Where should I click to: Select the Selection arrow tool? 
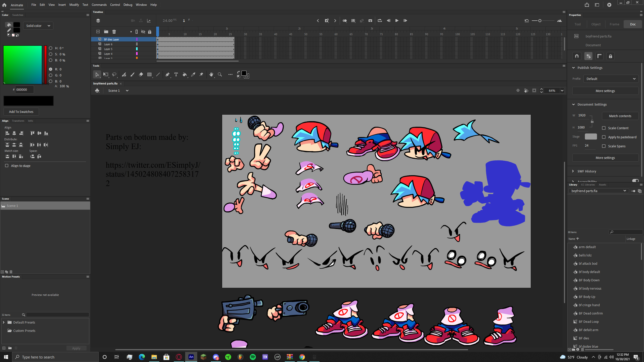97,74
